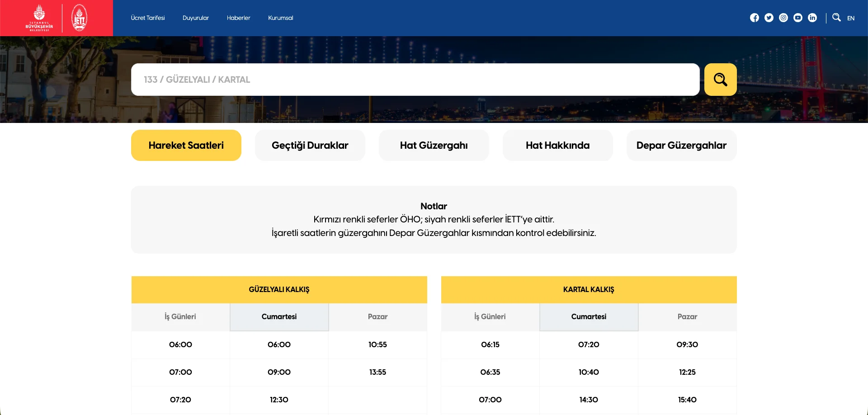Click the İETT logo in header
This screenshot has height=415, width=868.
(79, 18)
